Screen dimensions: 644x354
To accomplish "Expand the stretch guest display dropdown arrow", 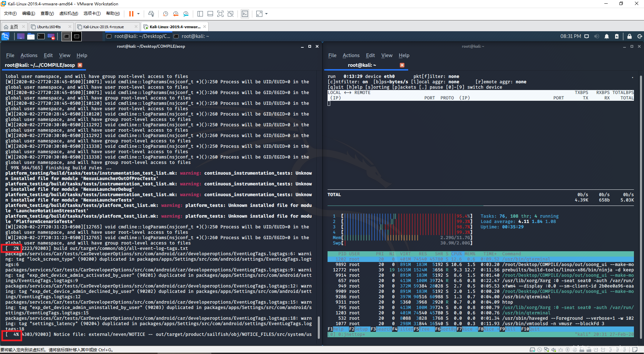I will pyautogui.click(x=266, y=14).
